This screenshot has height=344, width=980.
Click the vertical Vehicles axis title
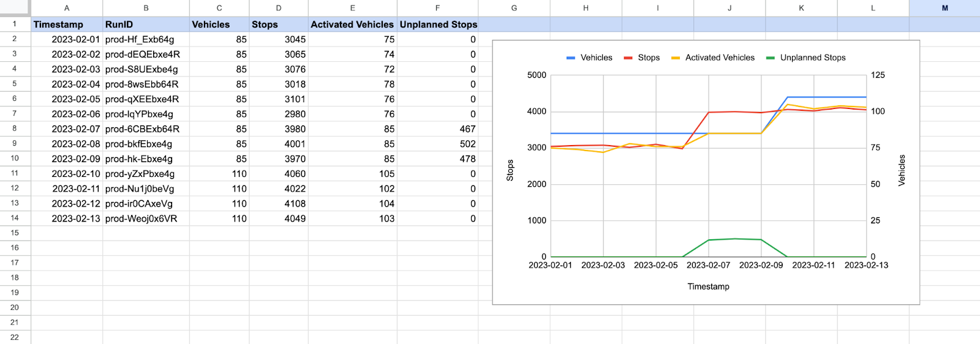(x=902, y=170)
